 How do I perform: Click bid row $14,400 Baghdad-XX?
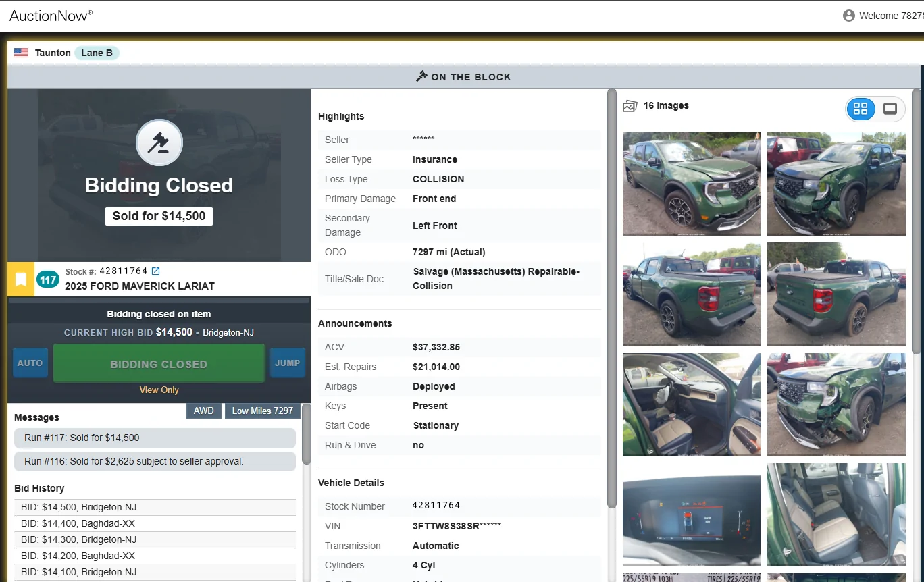[x=155, y=524]
